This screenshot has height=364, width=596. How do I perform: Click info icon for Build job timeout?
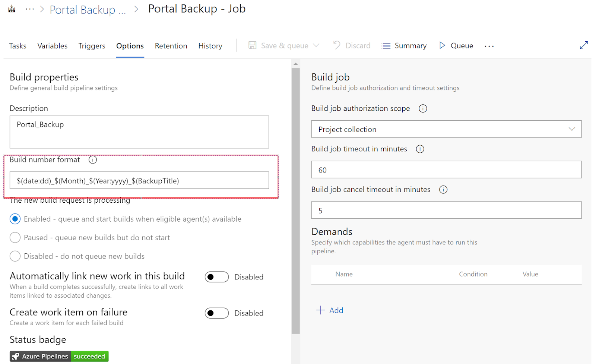click(x=420, y=149)
